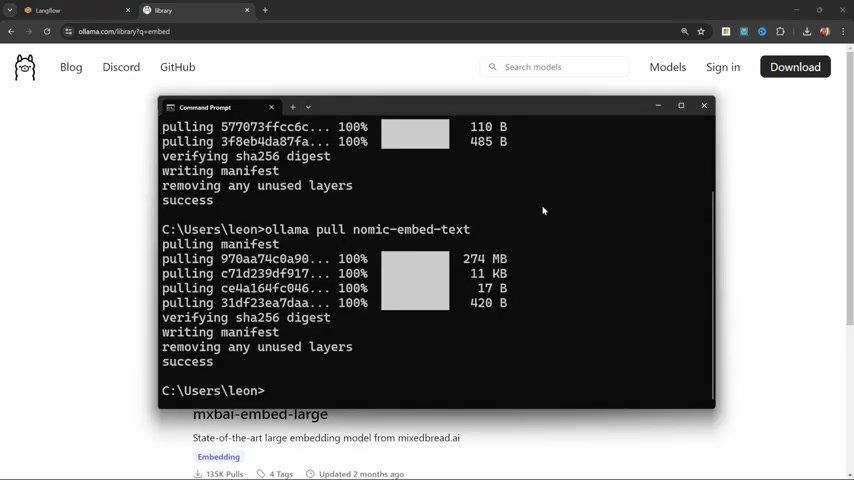Select the Command Prompt terminal tab

point(215,107)
